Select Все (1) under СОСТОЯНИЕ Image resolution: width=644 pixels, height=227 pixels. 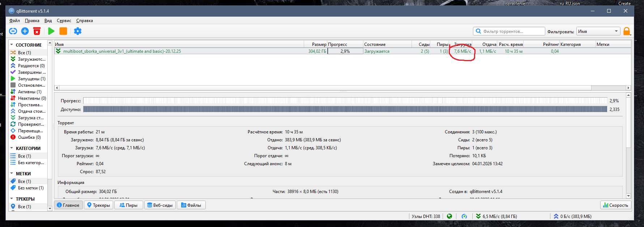(28, 53)
